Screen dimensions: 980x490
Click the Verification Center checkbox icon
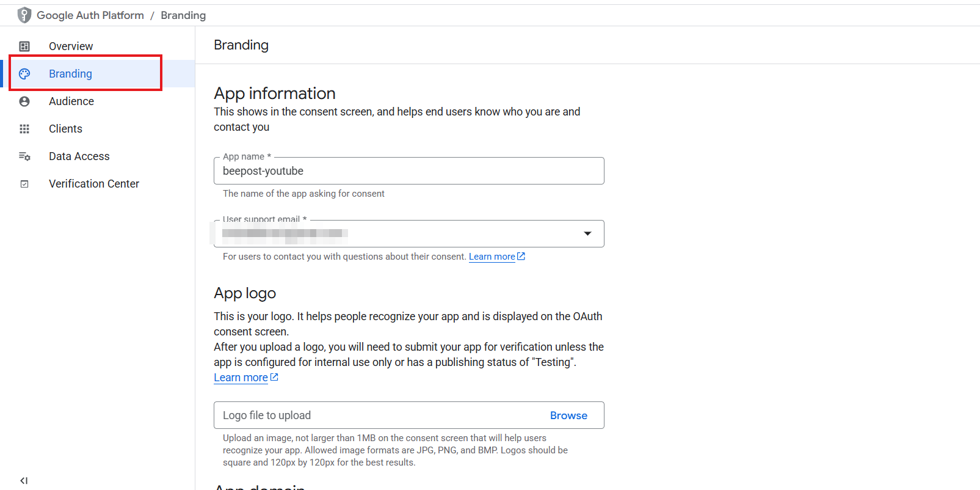(x=24, y=184)
